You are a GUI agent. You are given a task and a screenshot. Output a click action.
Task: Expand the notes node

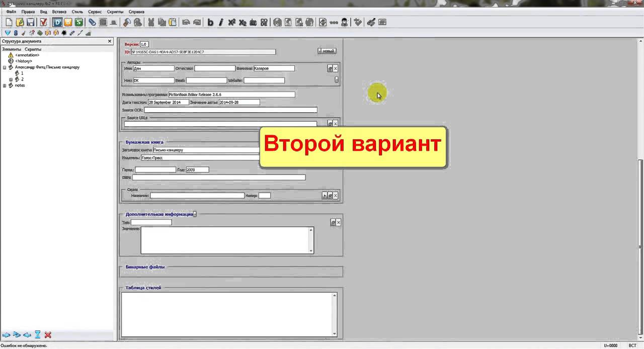tap(5, 85)
